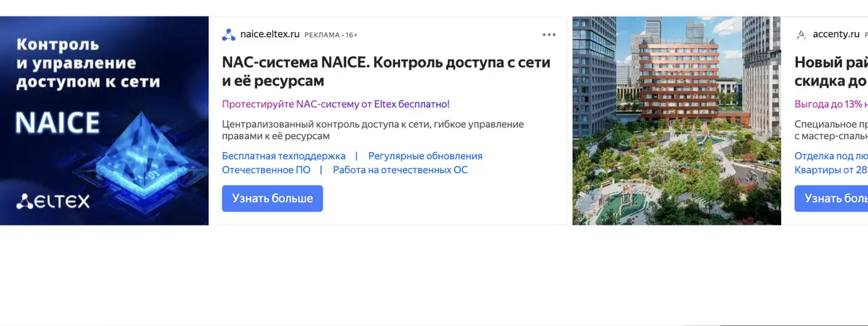Click the NAC-система NAICE ad headline
The width and height of the screenshot is (868, 326).
tap(386, 72)
